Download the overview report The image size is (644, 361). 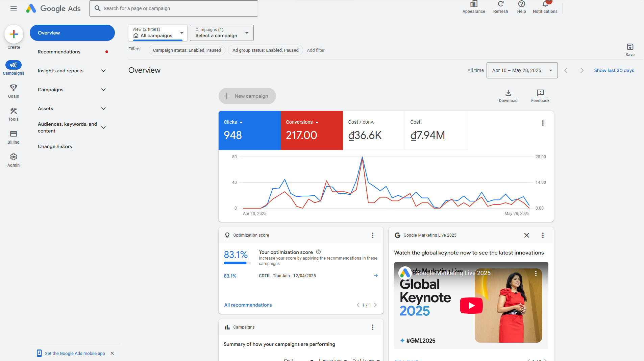tap(508, 96)
